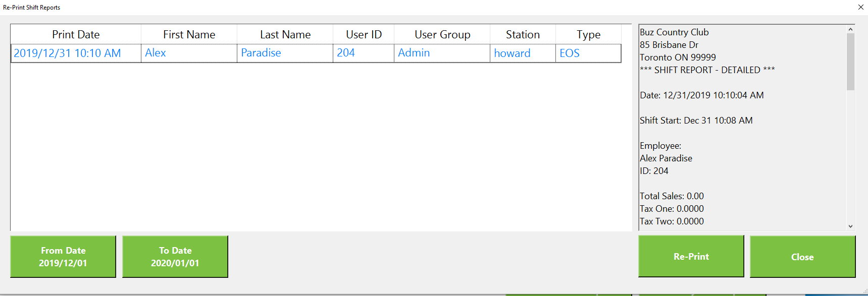
Task: Click the Type column header
Action: [x=588, y=34]
